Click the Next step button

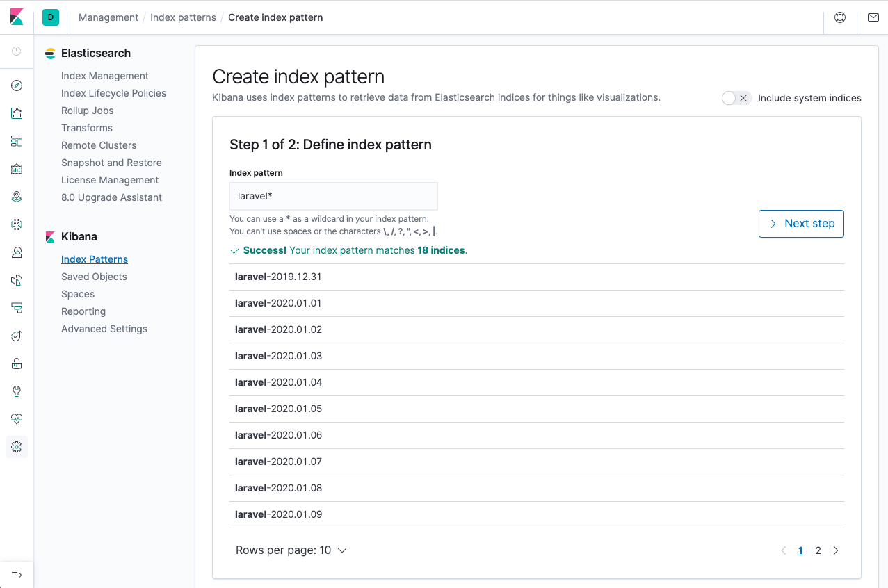[x=801, y=224]
